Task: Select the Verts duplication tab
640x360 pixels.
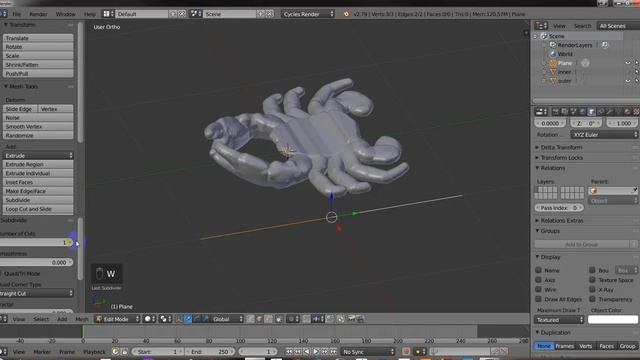Action: 585,346
